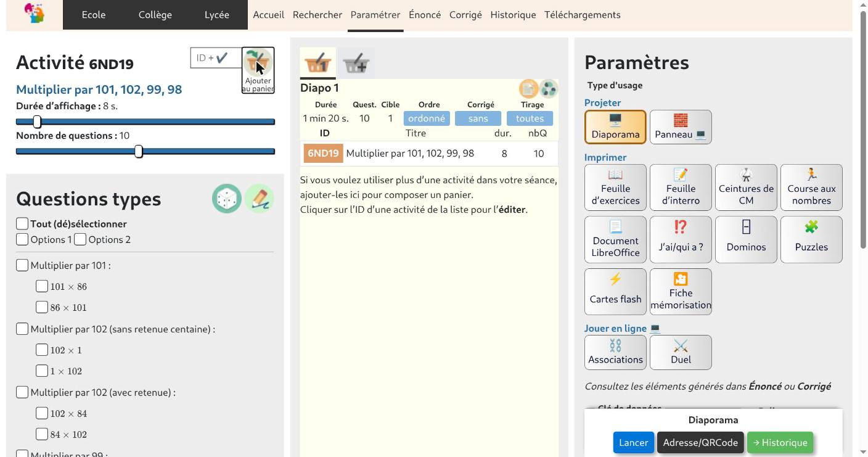Screen dimensions: 868x457
Task: Select the Dominos option
Action: coord(746,239)
